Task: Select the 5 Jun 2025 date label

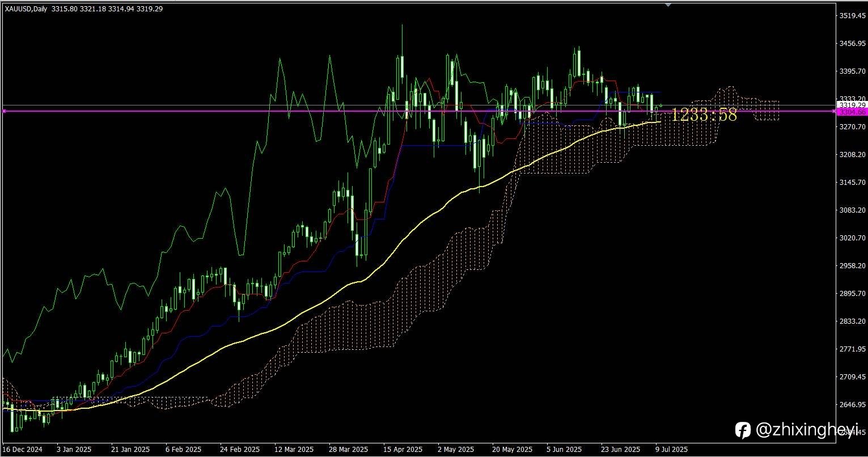Action: [x=564, y=450]
